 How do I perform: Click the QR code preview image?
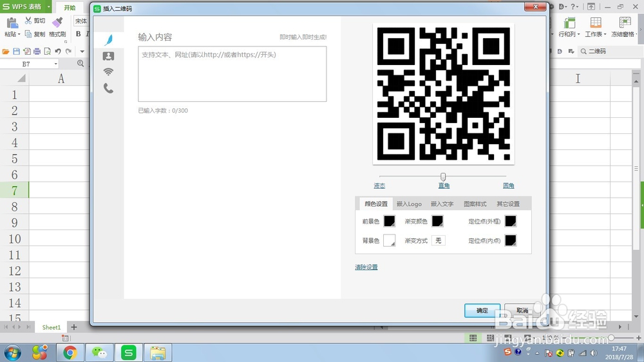point(444,93)
